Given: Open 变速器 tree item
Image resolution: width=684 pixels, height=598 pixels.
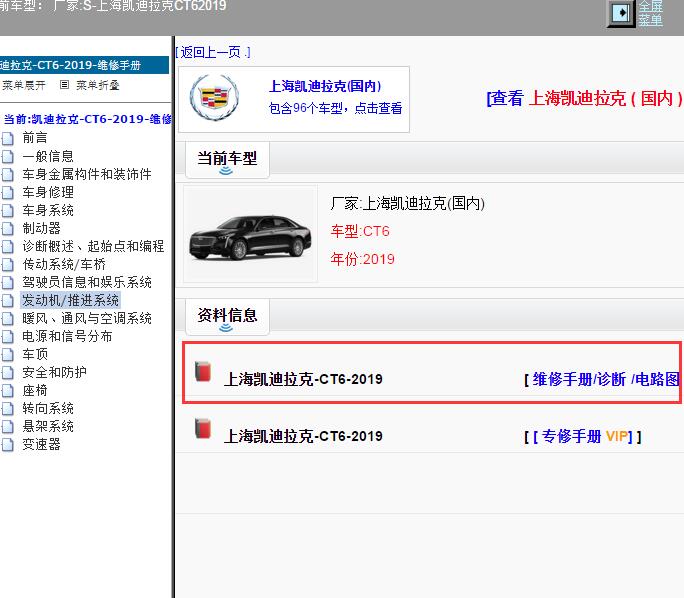Looking at the screenshot, I should 41,444.
